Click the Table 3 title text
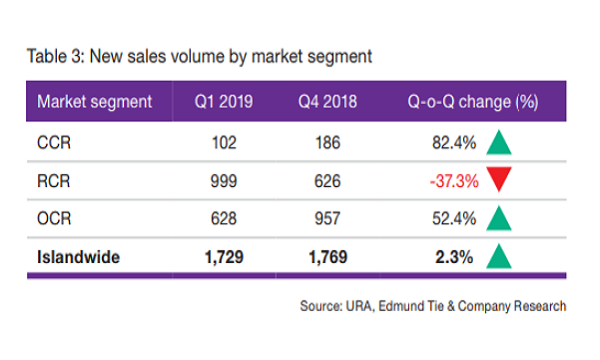Screen dimensions: 600x360 (x=199, y=57)
